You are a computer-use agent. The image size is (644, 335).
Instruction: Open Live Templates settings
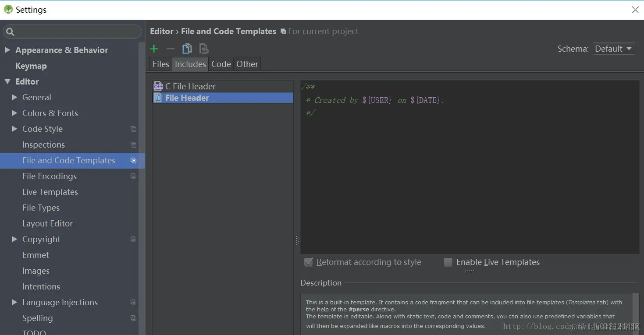50,192
